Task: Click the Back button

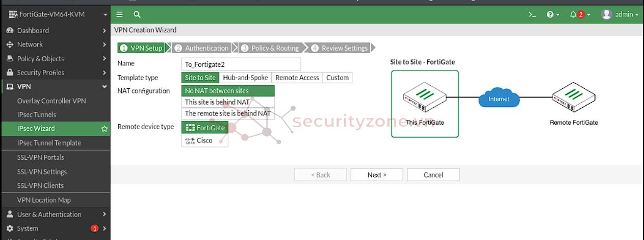Action: [321, 175]
